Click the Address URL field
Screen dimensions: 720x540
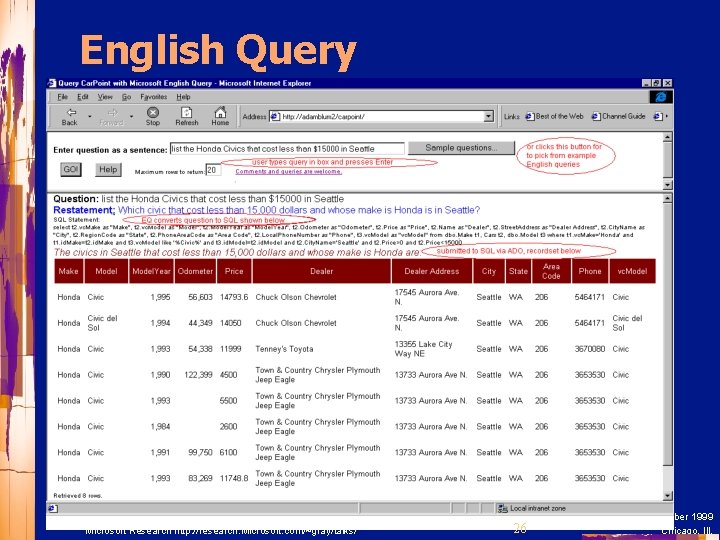(377, 117)
